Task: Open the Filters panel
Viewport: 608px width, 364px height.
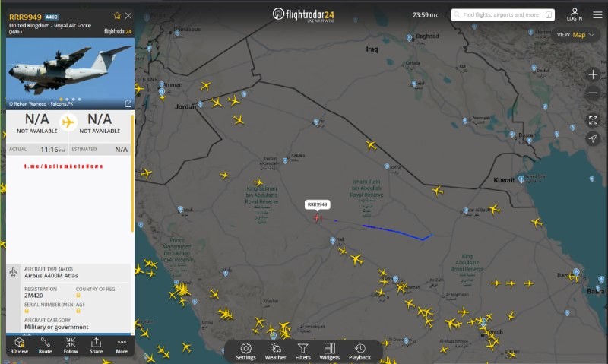Action: point(302,351)
